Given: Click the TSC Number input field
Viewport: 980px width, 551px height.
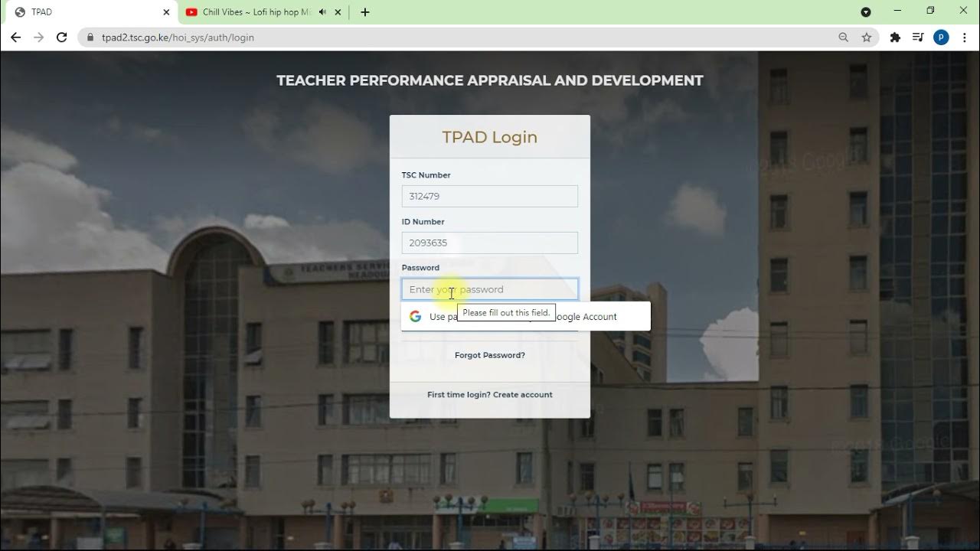Looking at the screenshot, I should (489, 196).
